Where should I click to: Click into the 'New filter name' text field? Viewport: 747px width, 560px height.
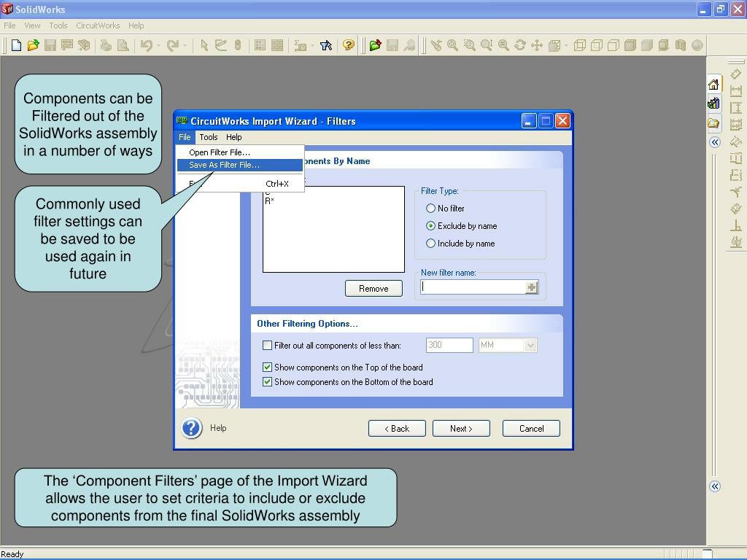(473, 287)
